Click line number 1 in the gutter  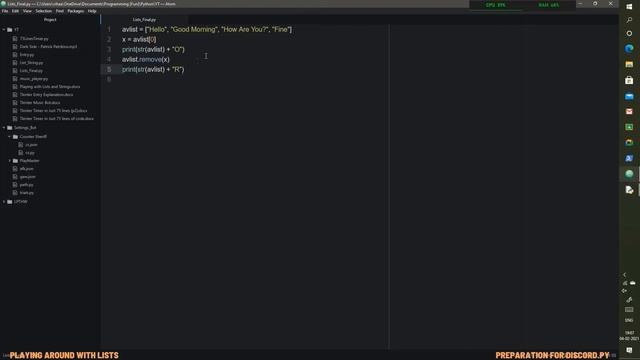(109, 29)
